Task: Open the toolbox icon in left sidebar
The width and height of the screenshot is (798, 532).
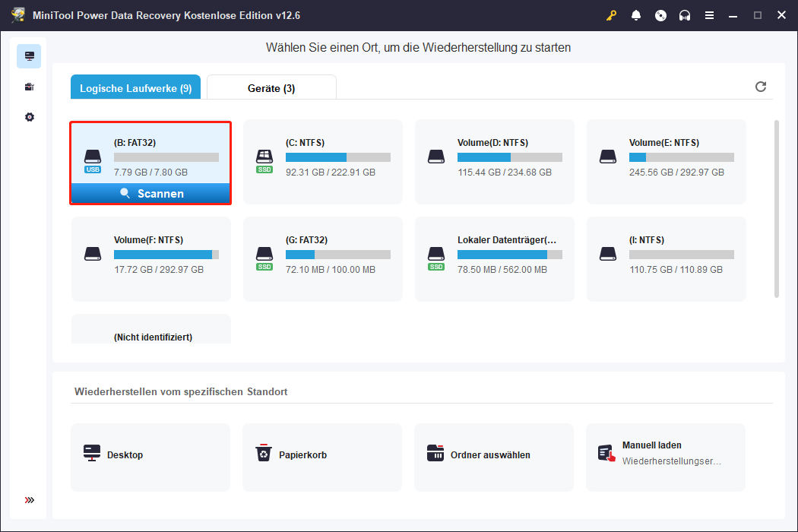Action: [x=29, y=87]
